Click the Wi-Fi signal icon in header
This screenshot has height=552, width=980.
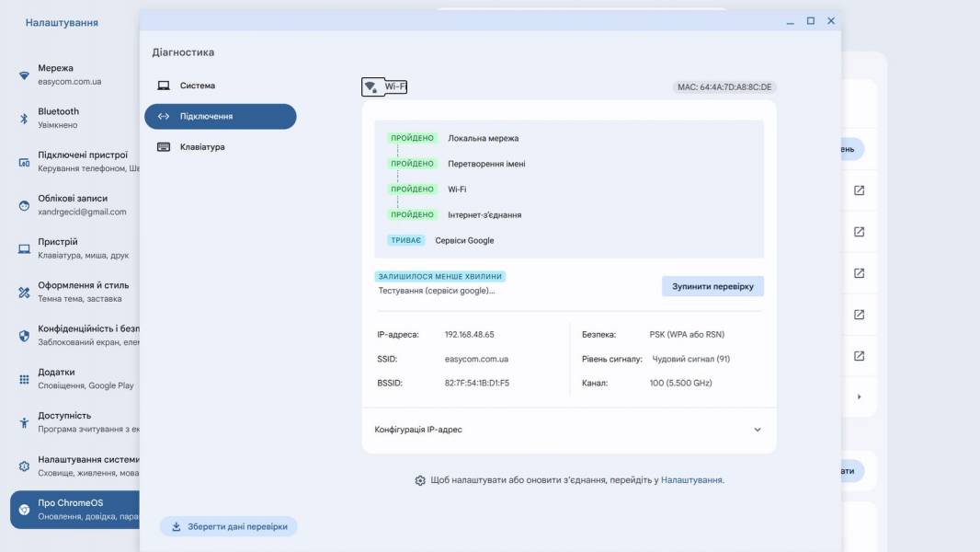pos(371,86)
